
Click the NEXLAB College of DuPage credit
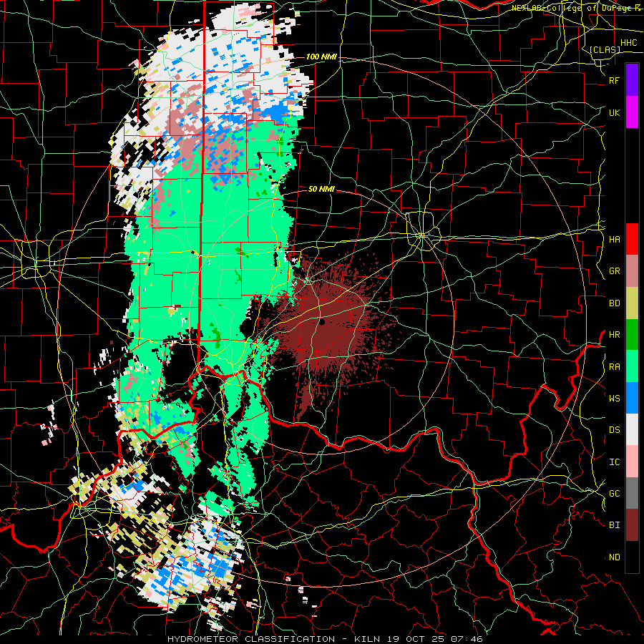[x=576, y=8]
